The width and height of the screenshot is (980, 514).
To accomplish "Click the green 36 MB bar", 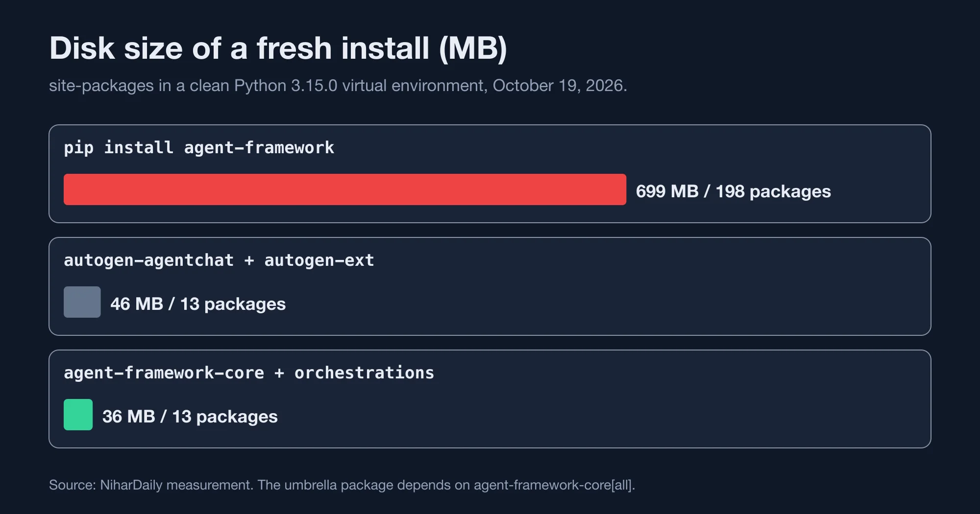I will point(78,415).
